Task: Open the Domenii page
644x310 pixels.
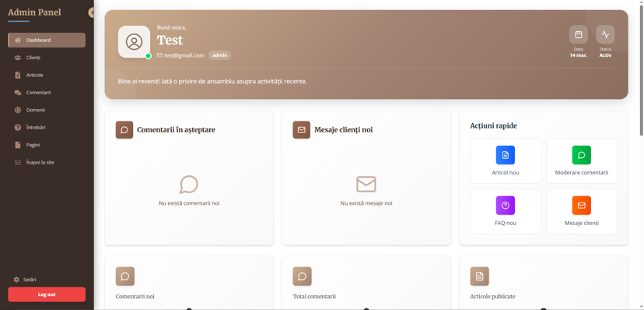Action: pyautogui.click(x=47, y=110)
